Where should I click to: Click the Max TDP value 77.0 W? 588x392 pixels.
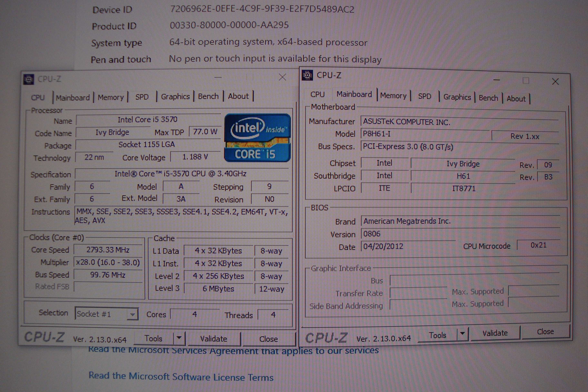(205, 132)
